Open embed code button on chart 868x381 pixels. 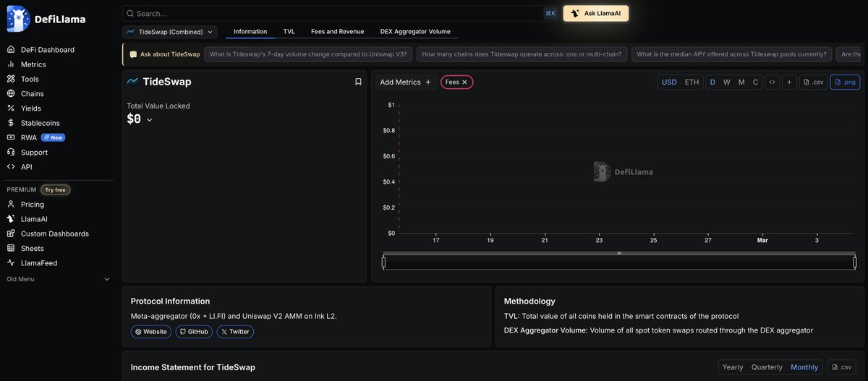click(773, 82)
